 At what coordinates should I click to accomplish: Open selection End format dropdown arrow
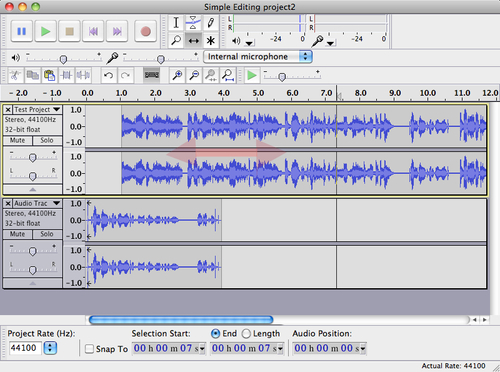[280, 349]
